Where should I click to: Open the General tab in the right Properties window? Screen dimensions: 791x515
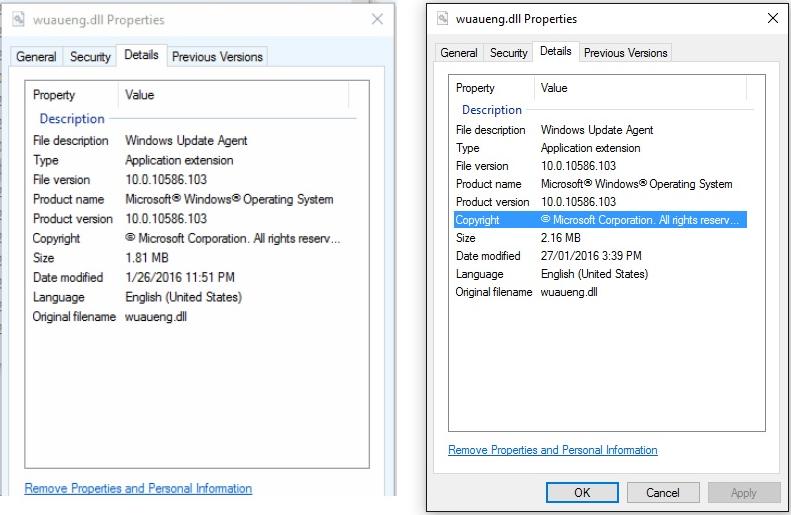459,53
